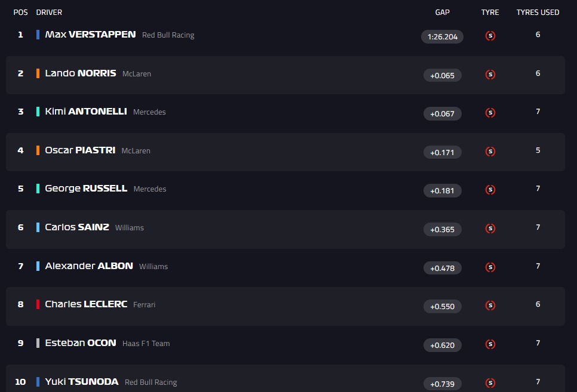This screenshot has width=577, height=392.
Task: Click soft tyre icon in Verstappen's row
Action: click(490, 36)
